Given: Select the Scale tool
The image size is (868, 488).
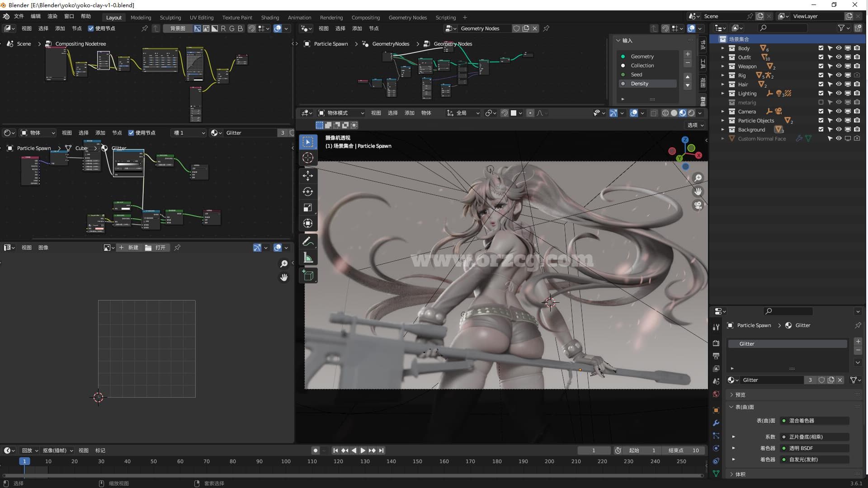Looking at the screenshot, I should click(308, 207).
